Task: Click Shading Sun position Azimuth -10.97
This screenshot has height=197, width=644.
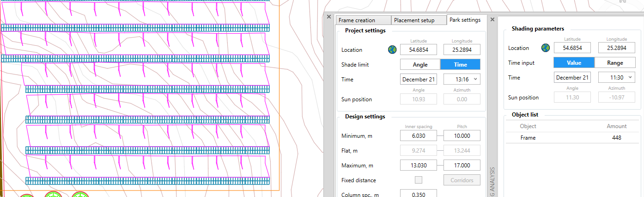Action: (x=617, y=97)
